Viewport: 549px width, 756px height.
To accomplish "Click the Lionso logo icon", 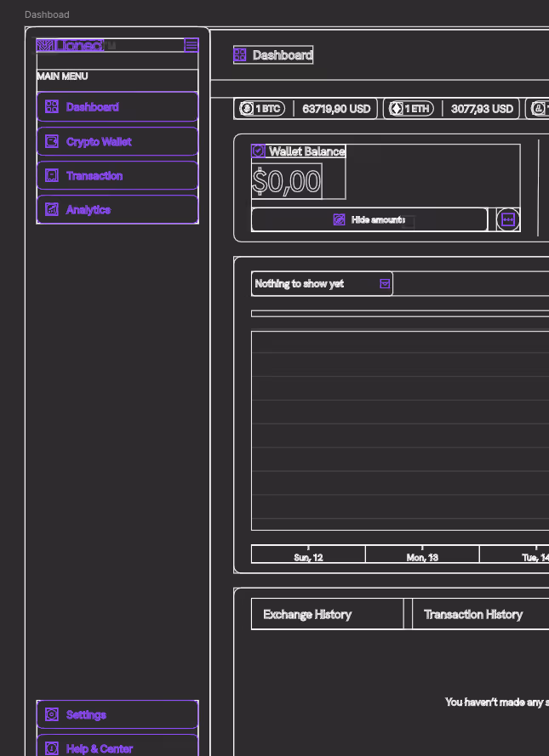I will (44, 45).
